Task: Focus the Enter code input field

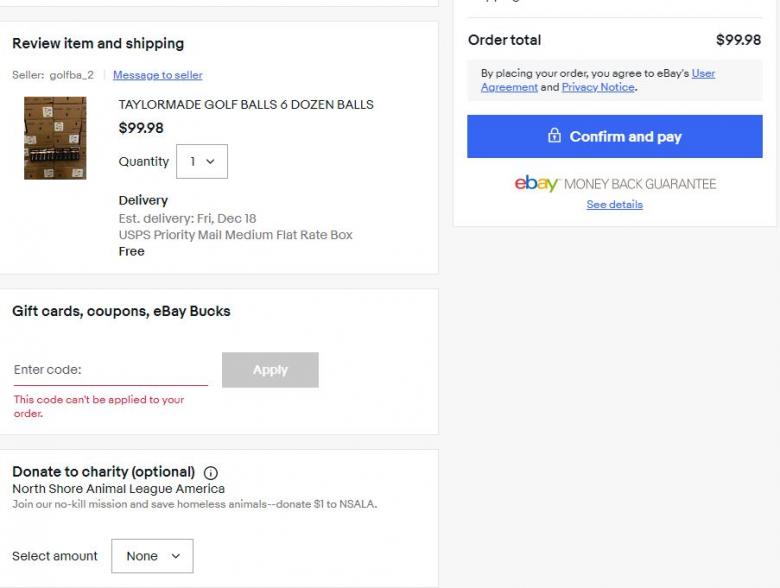Action: [x=110, y=370]
